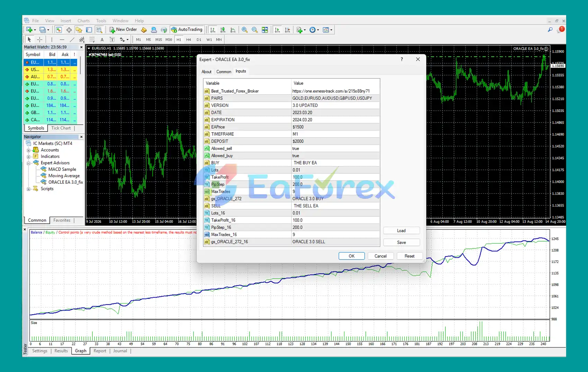This screenshot has height=372, width=588.
Task: Open the chart templates dropdown arrow
Action: point(331,30)
